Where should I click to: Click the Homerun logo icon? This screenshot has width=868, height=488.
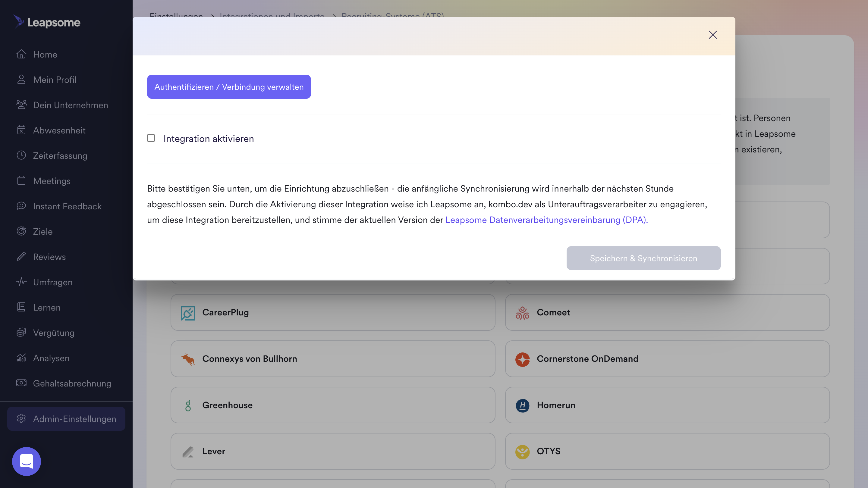tap(522, 405)
